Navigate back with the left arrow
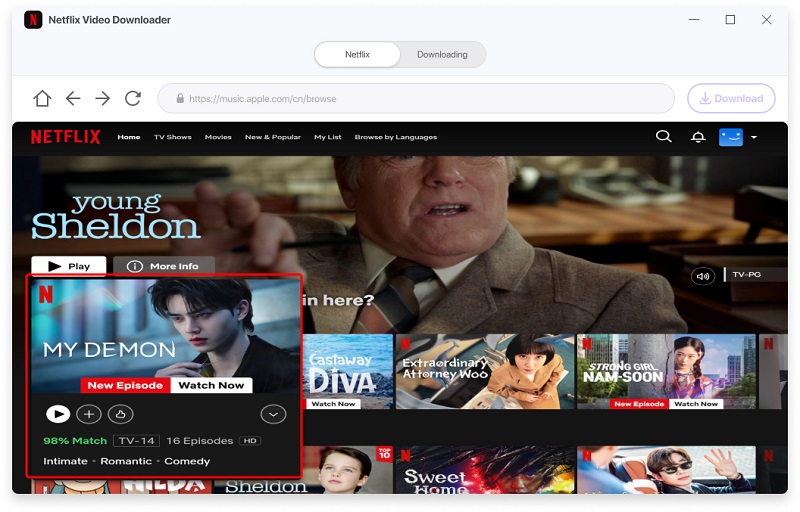Screen dimensions: 800x512 73,98
